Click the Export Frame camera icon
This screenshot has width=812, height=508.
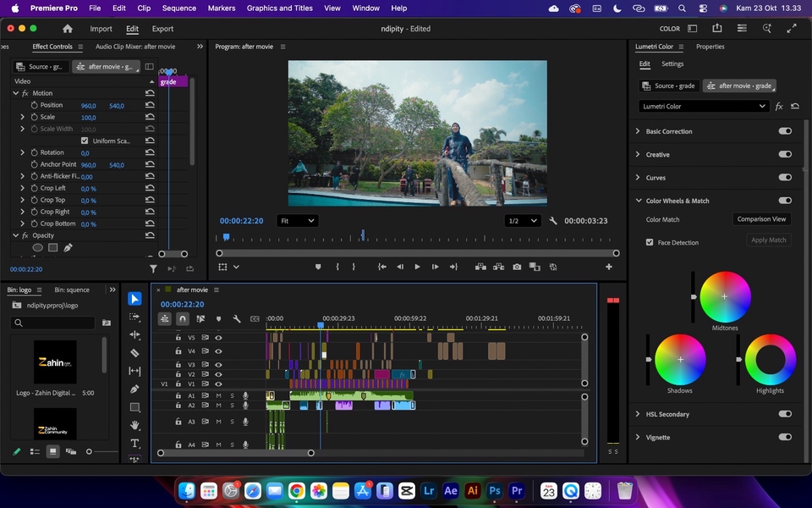pos(517,267)
